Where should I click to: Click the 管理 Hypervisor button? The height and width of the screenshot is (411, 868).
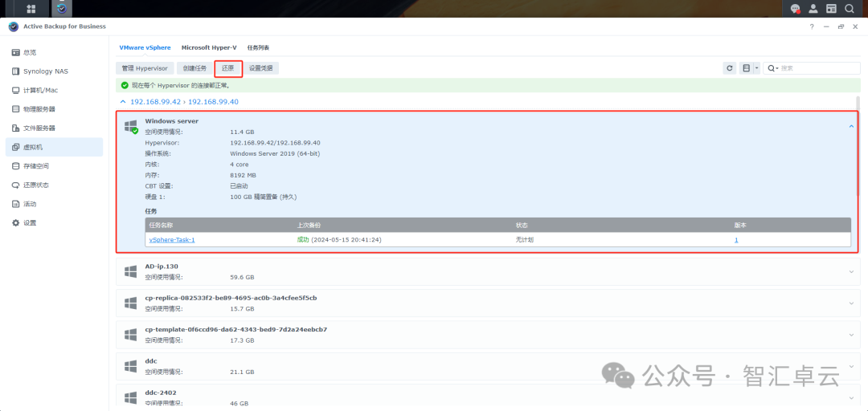[x=145, y=68]
